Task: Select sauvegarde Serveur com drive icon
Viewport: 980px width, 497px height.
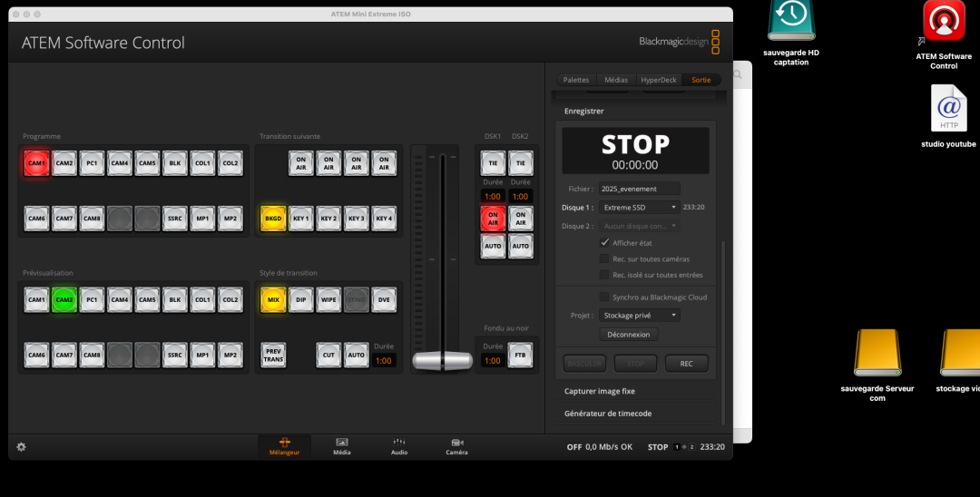Action: click(x=877, y=365)
